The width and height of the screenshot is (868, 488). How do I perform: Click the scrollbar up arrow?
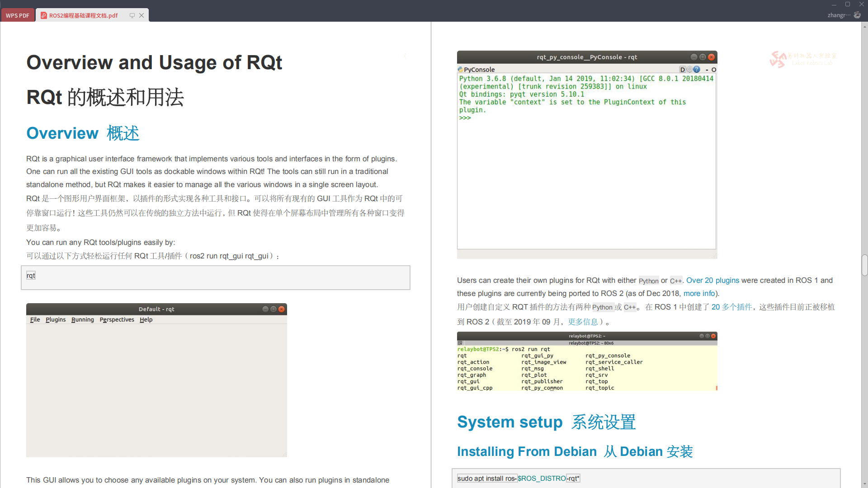coord(864,26)
